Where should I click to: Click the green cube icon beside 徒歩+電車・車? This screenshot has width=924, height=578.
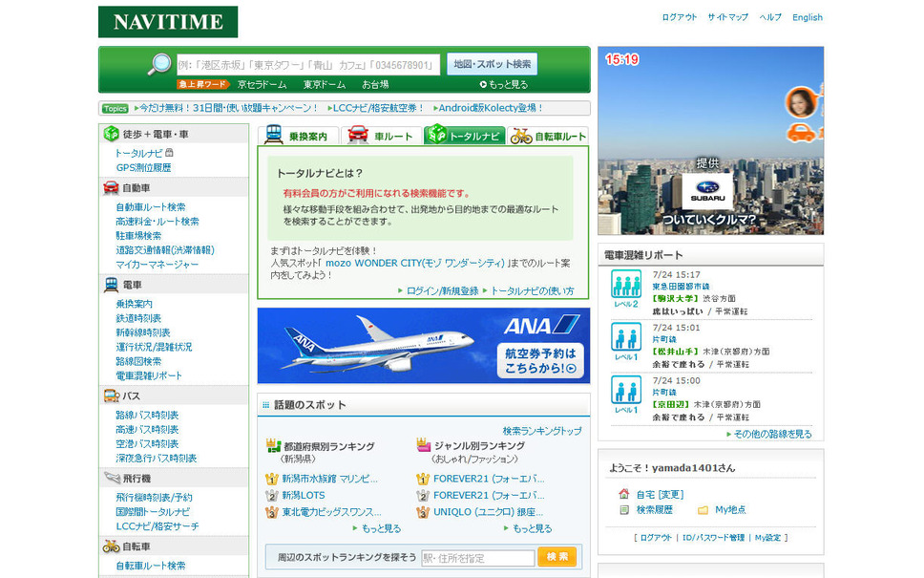point(111,134)
